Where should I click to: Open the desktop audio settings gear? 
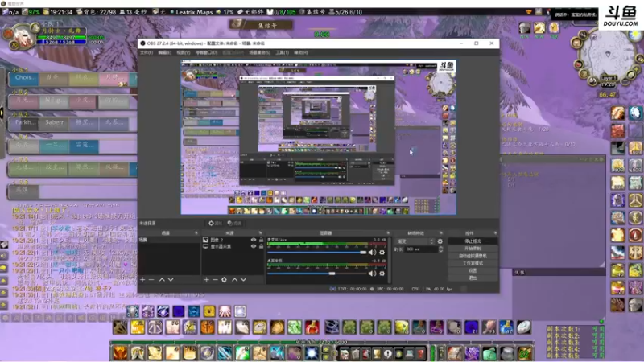pos(382,274)
